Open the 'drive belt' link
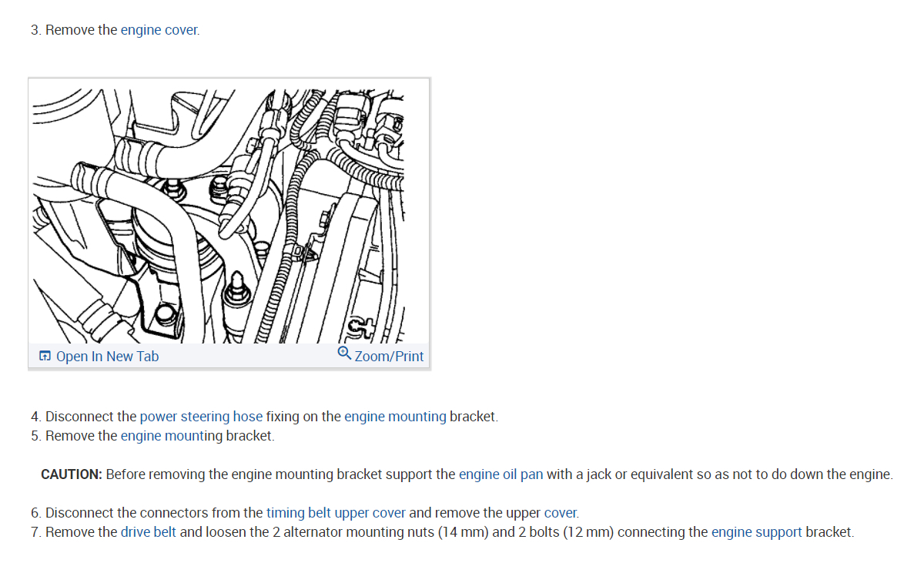Screen dimensions: 924x563 pyautogui.click(x=149, y=532)
